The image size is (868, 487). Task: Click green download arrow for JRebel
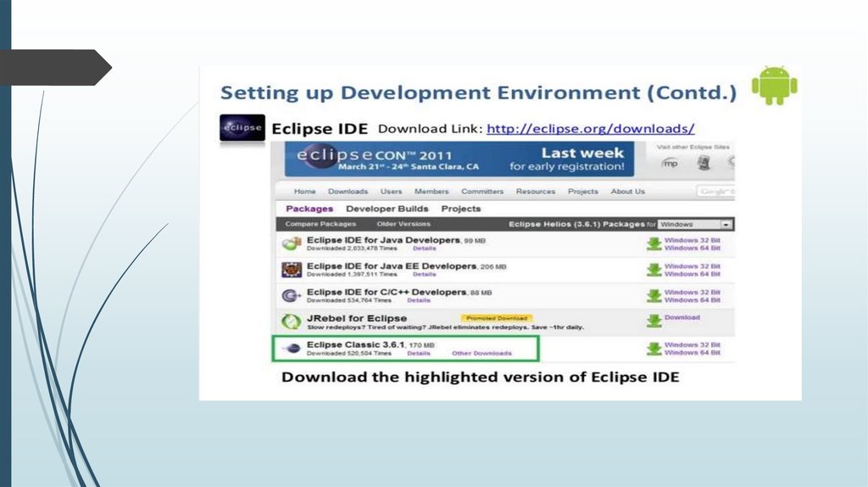654,321
